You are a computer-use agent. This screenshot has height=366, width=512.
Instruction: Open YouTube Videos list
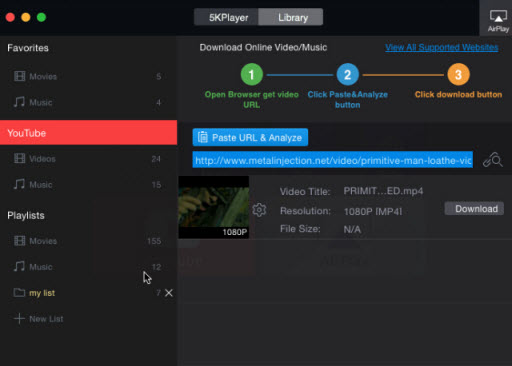[88, 159]
